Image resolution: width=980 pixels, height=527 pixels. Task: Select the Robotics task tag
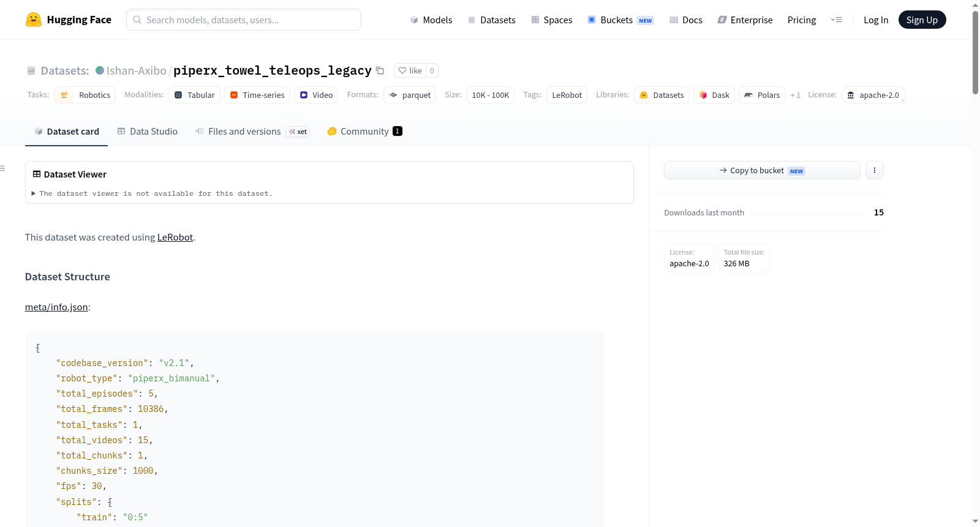pos(85,95)
